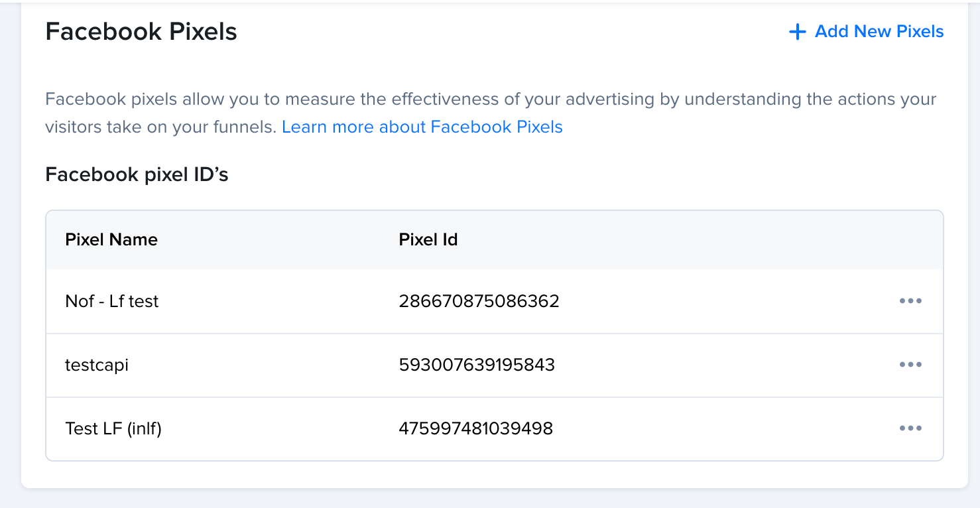The image size is (980, 508).
Task: Click pixel ID 475997481039498
Action: (x=475, y=428)
